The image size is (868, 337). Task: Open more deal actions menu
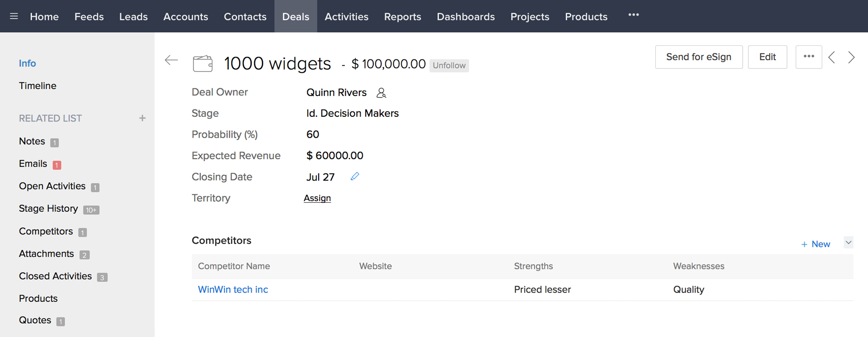pos(809,57)
